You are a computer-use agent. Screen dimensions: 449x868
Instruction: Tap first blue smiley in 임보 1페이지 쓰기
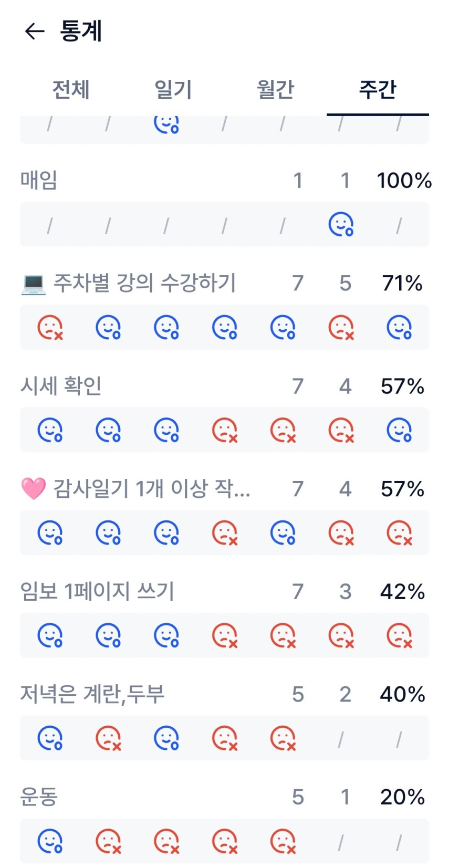click(x=50, y=636)
